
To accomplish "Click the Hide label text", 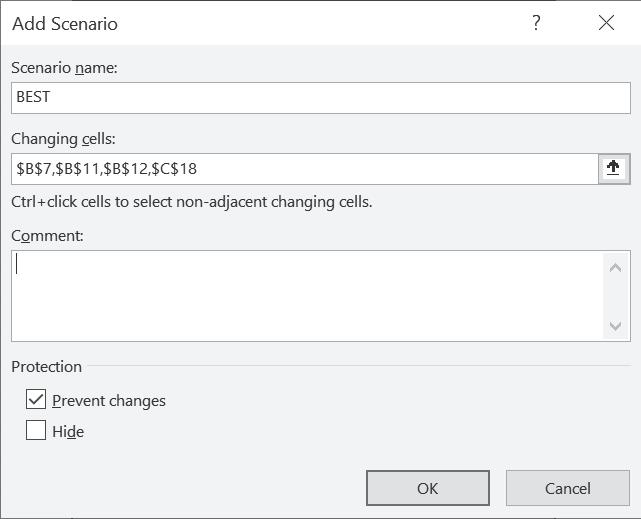I will [x=68, y=432].
